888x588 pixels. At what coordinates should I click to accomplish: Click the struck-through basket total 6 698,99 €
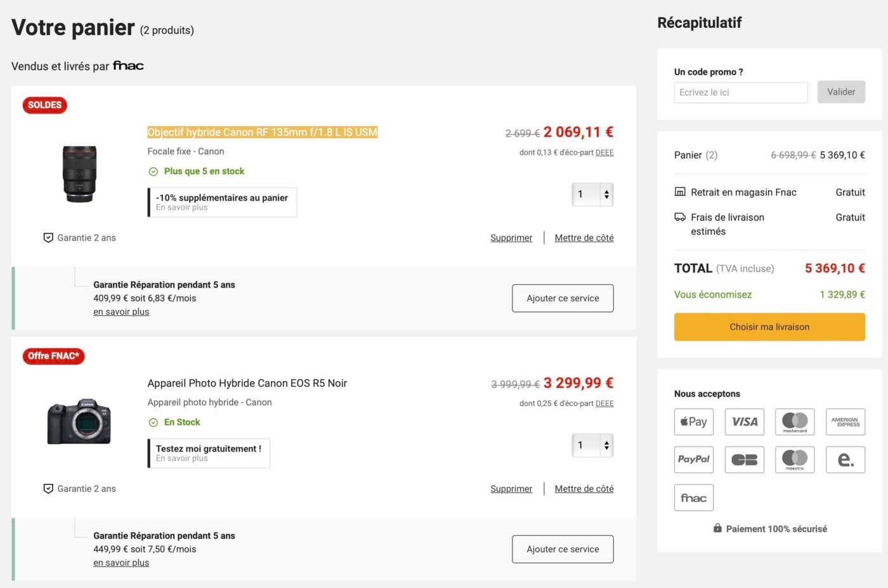click(793, 155)
